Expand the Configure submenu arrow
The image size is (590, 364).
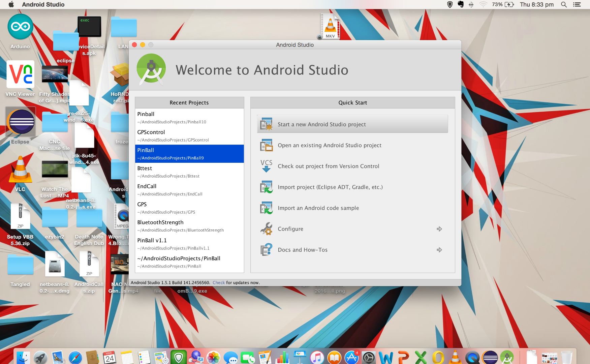click(439, 229)
